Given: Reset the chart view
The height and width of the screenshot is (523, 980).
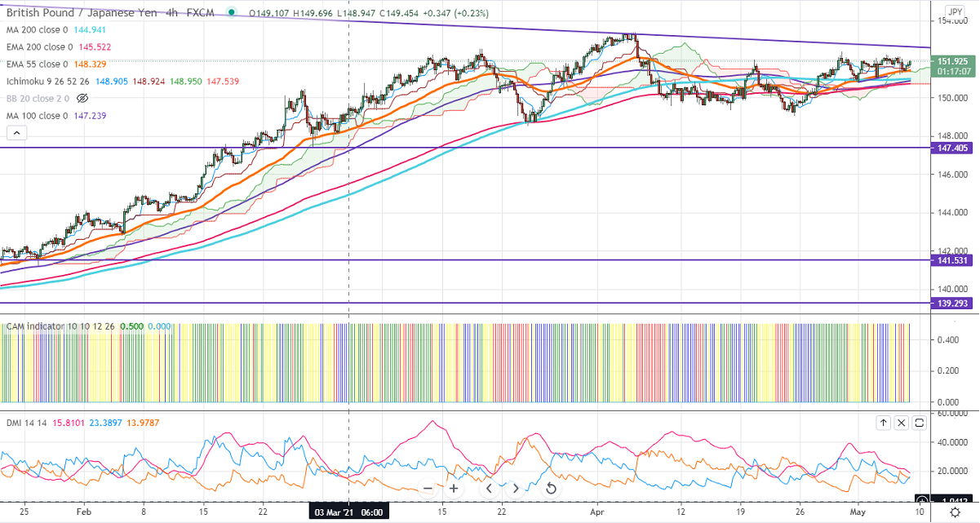Looking at the screenshot, I should click(x=551, y=489).
